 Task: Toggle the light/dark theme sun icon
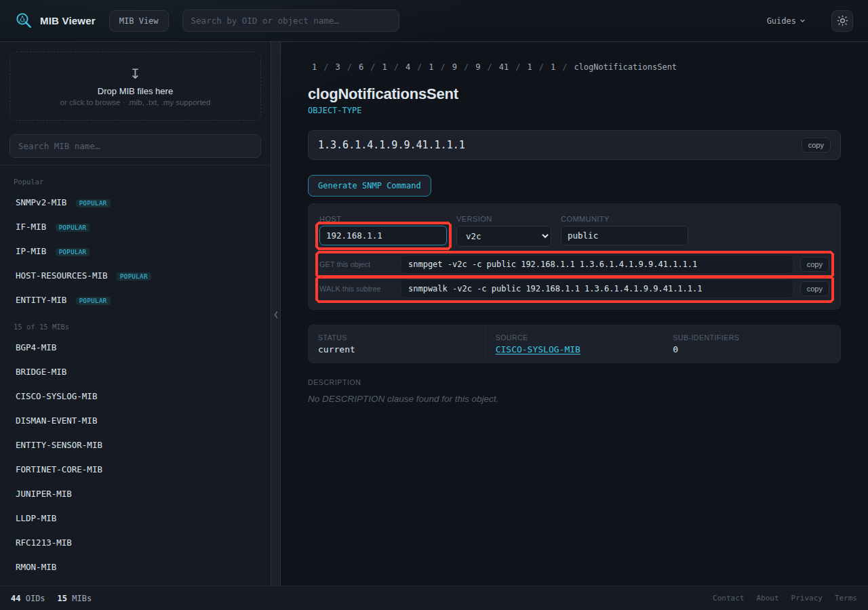pyautogui.click(x=842, y=20)
